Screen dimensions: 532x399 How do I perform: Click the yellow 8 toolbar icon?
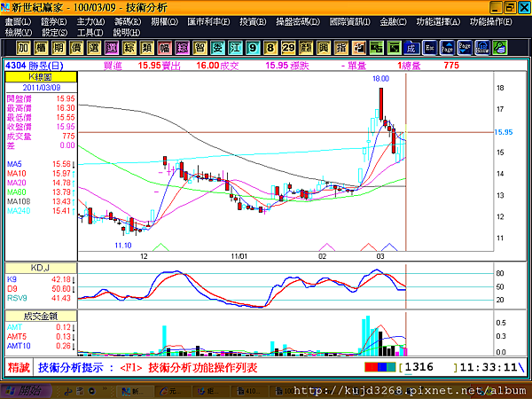click(270, 48)
